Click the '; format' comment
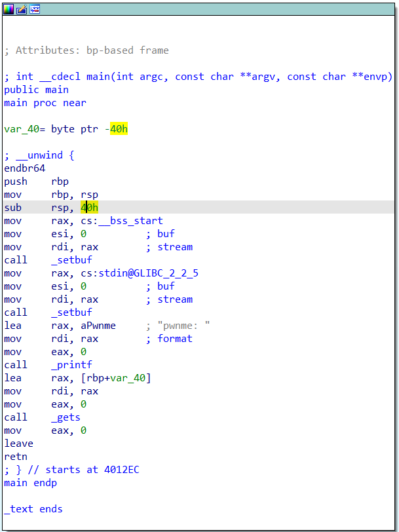This screenshot has height=532, width=399. (169, 339)
